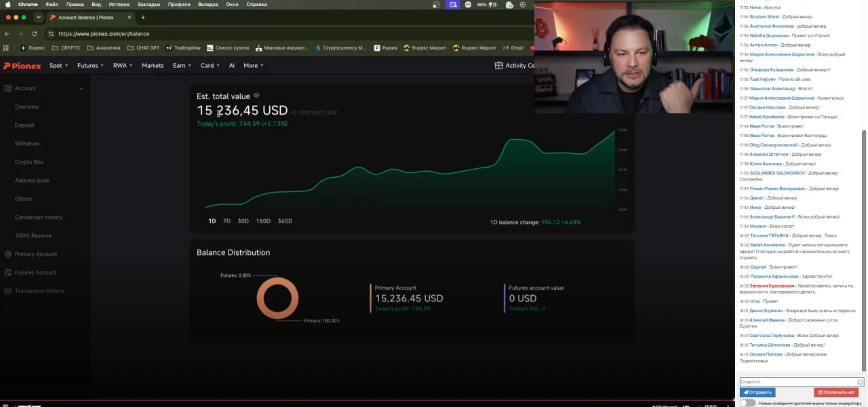Click the Отправить send button

click(757, 392)
